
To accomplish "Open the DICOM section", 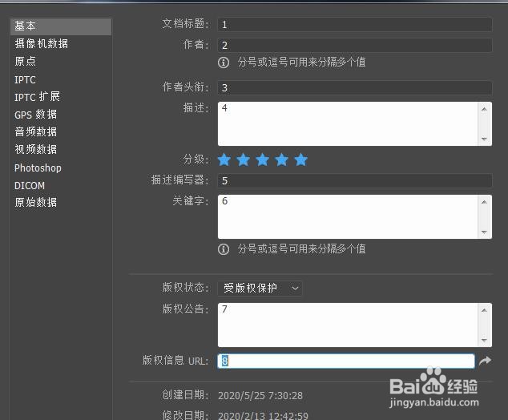I will pyautogui.click(x=30, y=185).
